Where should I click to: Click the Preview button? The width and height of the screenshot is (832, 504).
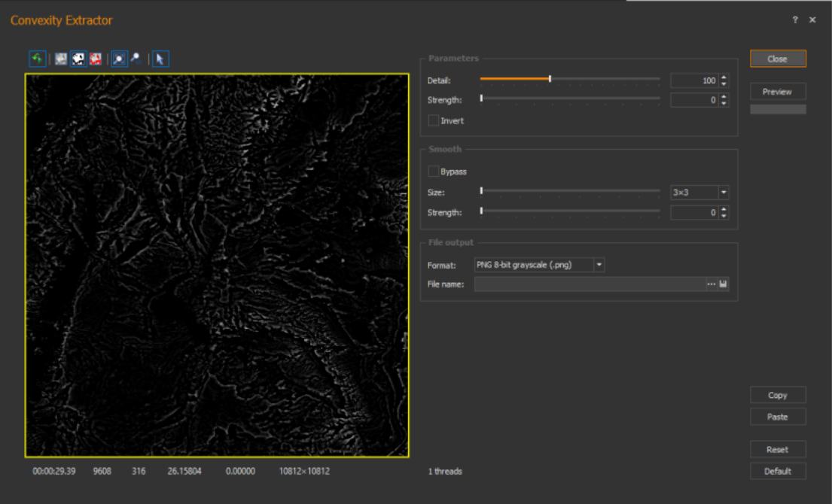click(x=777, y=92)
